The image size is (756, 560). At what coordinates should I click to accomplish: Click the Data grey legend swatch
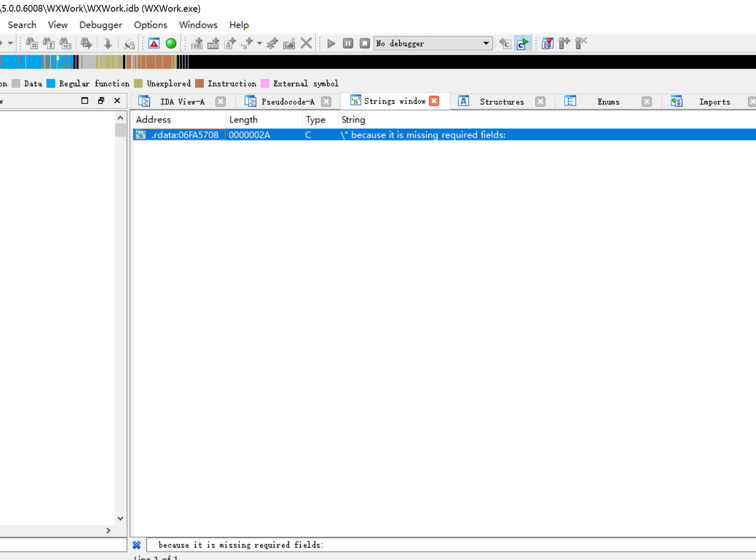16,84
